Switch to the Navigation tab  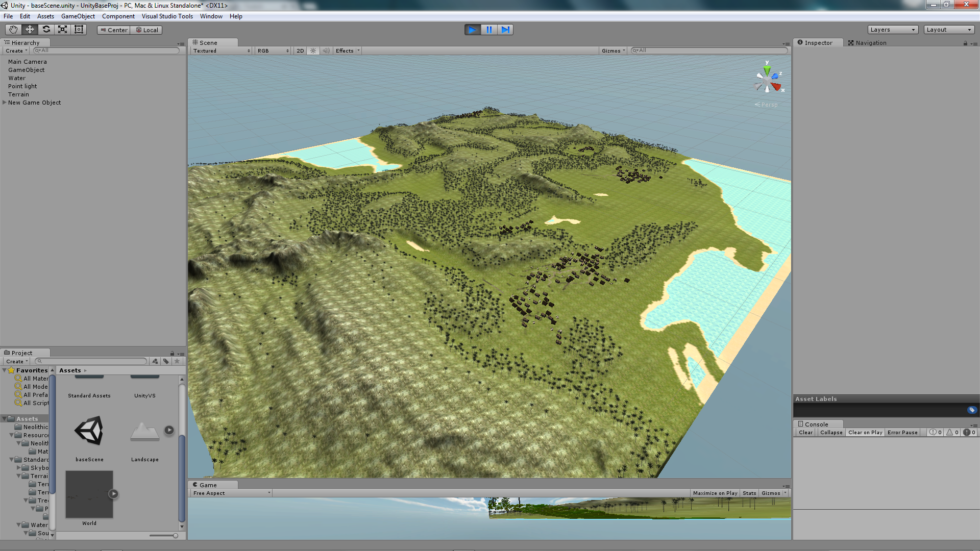[867, 43]
